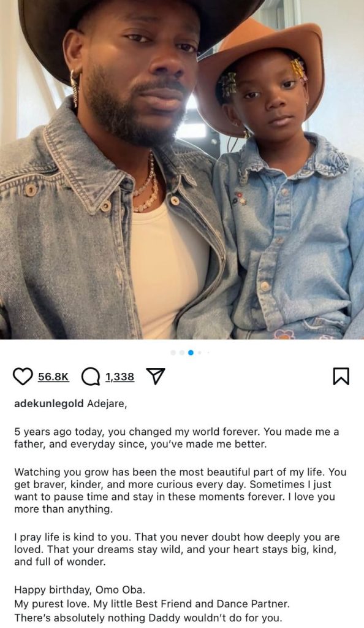This screenshot has height=628, width=364.
Task: Go to the fourth carousel dot
Action: 200,353
